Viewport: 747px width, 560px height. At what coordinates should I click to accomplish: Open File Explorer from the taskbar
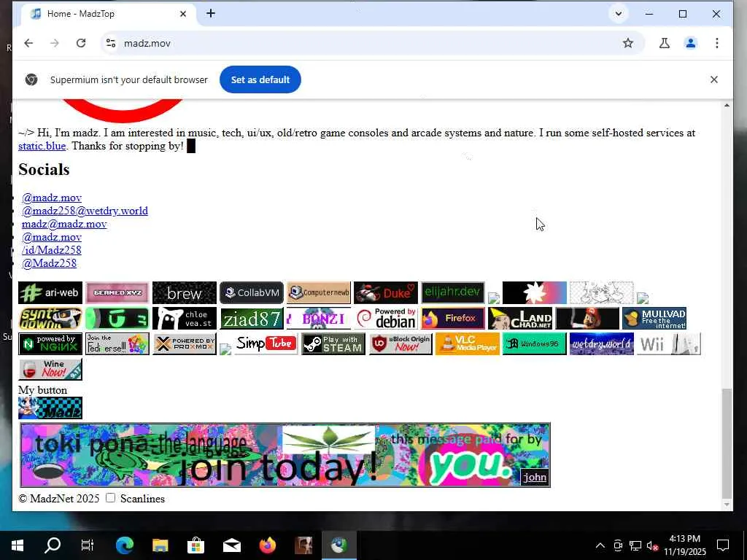(160, 545)
